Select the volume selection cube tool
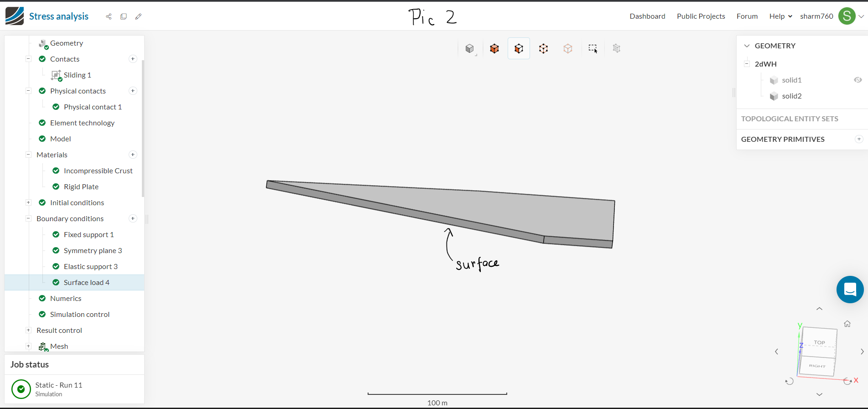Screen dimensions: 868x409 point(494,48)
